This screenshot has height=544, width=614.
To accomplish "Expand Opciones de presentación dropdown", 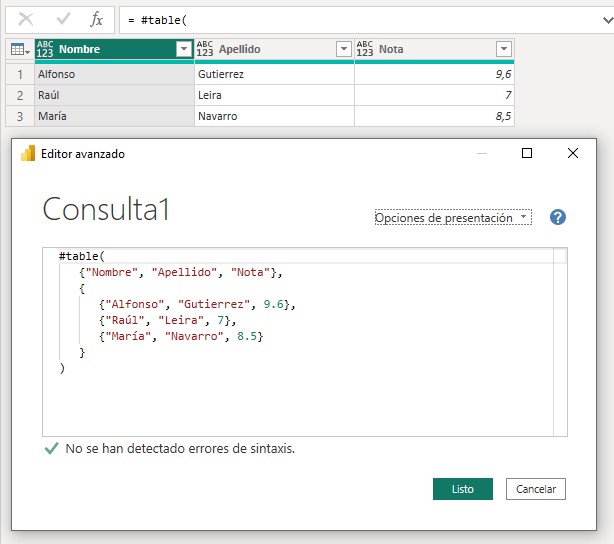I will click(x=453, y=217).
